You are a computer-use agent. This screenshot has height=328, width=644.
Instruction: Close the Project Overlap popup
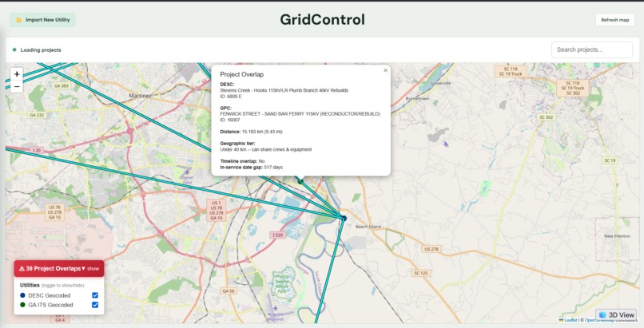pos(385,70)
